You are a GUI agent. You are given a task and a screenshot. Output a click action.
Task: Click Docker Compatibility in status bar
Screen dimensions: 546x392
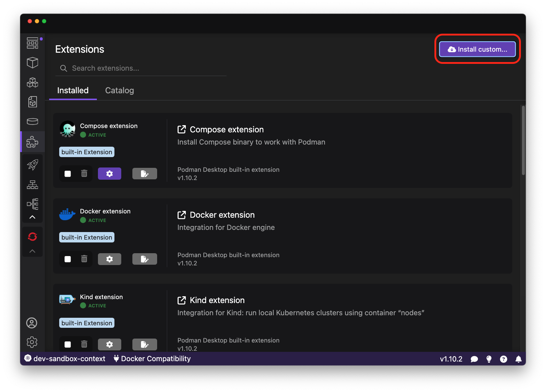point(152,359)
